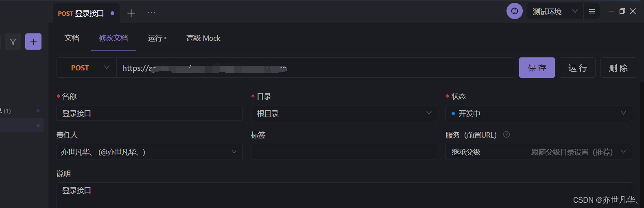Change the 开发中 status dropdown
Viewport: 644px width, 208px height.
538,114
